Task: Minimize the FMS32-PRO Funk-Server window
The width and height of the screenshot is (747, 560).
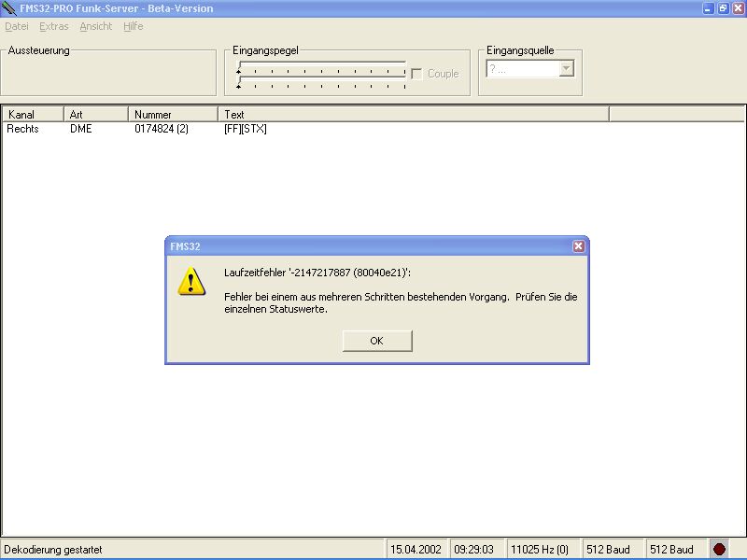Action: (x=709, y=8)
